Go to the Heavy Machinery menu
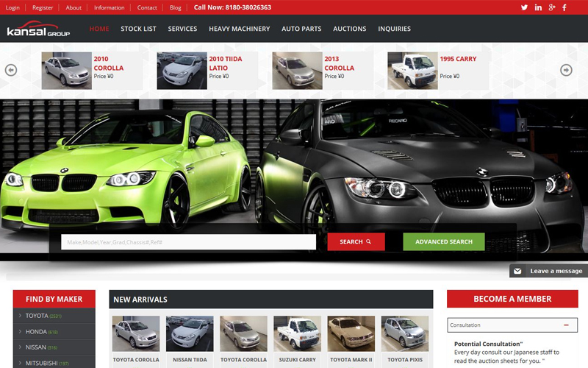The width and height of the screenshot is (588, 368). (239, 29)
